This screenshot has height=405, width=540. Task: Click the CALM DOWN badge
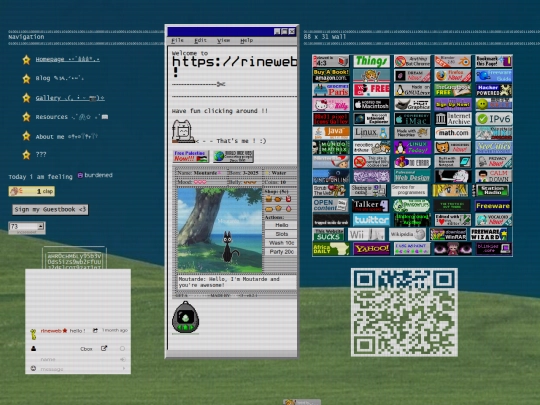(494, 176)
